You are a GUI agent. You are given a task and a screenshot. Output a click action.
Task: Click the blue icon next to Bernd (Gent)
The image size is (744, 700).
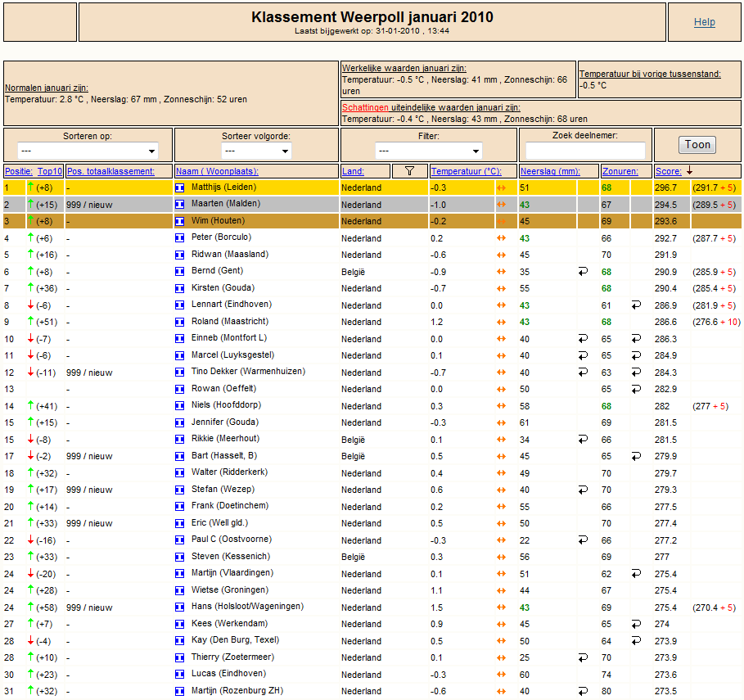[x=180, y=272]
